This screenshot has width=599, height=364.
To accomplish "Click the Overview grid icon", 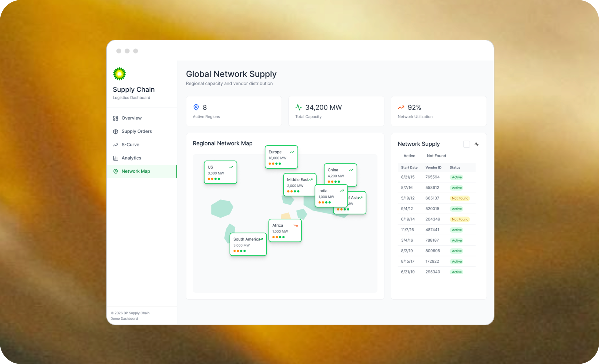I will click(116, 118).
